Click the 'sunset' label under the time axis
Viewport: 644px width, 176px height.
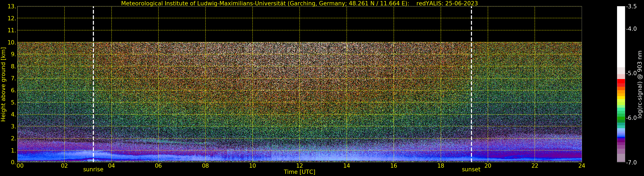click(471, 170)
